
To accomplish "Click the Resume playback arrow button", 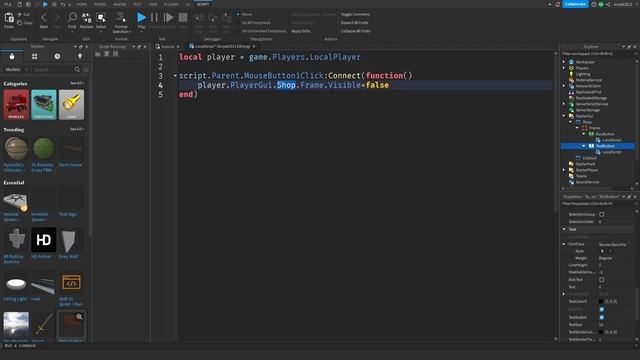I will point(168,18).
